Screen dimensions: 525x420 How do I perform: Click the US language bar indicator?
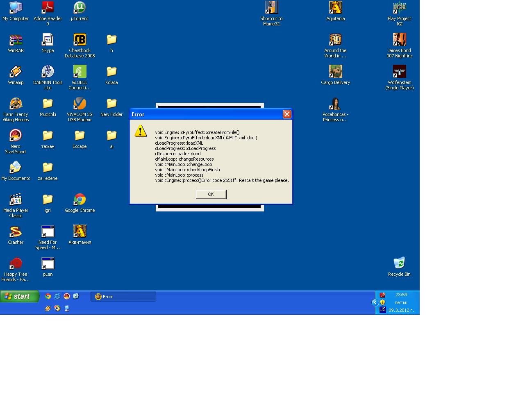click(382, 310)
